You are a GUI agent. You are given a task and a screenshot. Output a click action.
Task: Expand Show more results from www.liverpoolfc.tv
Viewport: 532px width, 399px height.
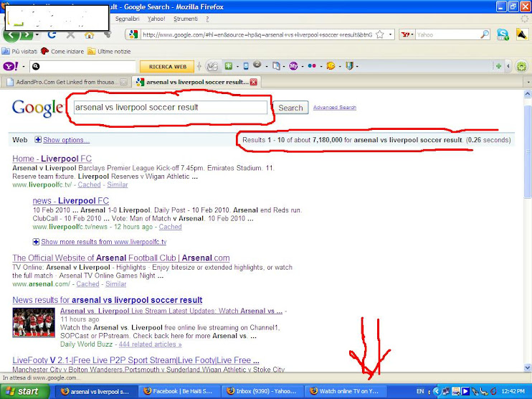point(104,242)
